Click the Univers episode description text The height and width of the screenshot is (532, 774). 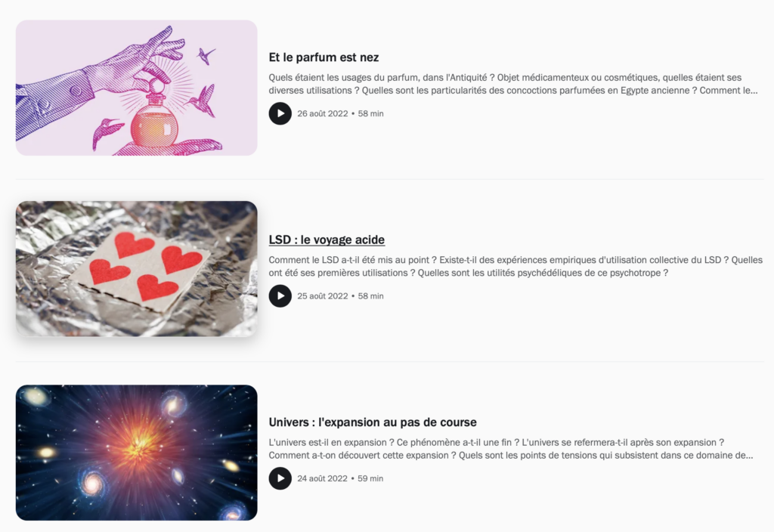pyautogui.click(x=511, y=449)
